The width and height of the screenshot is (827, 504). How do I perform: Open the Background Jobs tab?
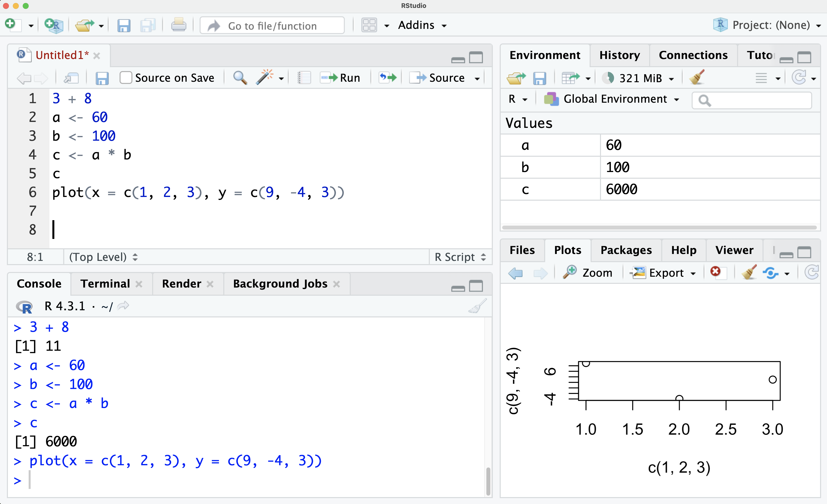click(280, 284)
